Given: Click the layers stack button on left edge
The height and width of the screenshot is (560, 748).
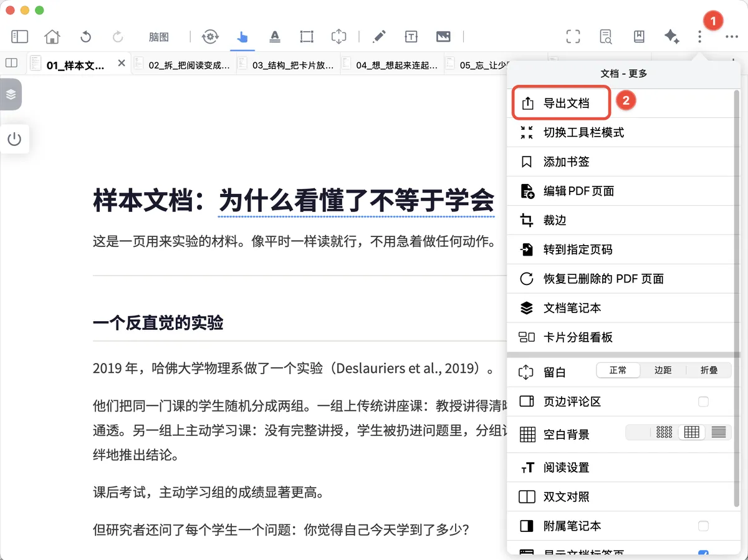Looking at the screenshot, I should point(11,94).
